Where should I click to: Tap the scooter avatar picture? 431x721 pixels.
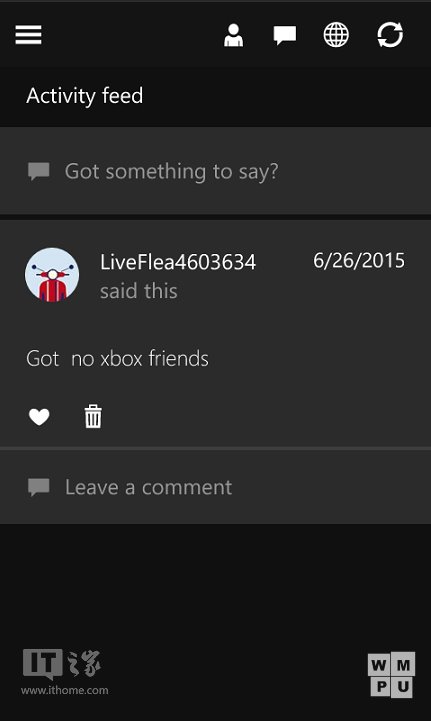click(x=52, y=275)
